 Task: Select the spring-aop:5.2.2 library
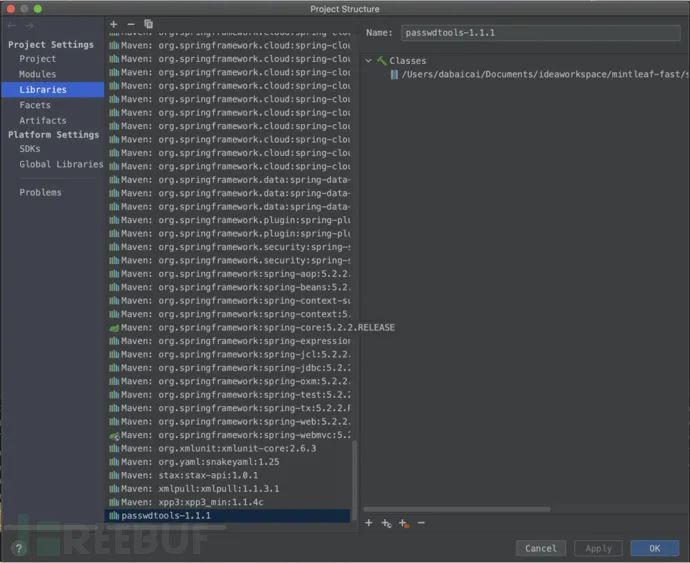(x=229, y=274)
